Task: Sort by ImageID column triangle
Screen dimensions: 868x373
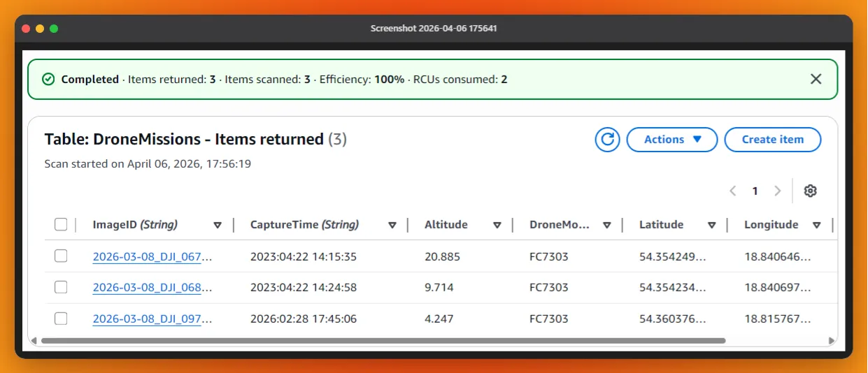Action: [x=218, y=225]
